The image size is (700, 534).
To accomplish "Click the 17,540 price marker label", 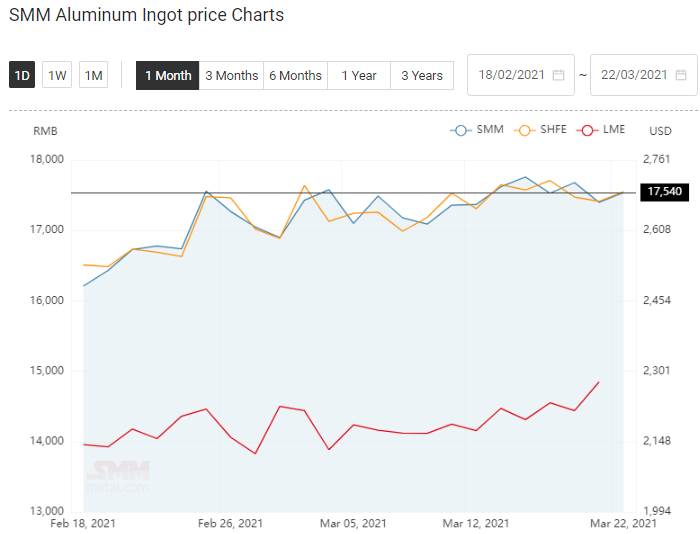I will tap(664, 192).
